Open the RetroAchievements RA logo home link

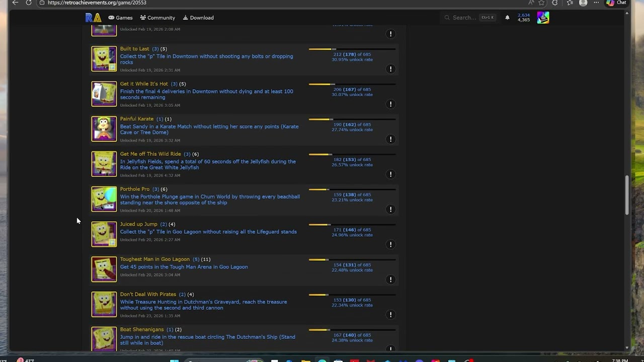click(x=93, y=18)
